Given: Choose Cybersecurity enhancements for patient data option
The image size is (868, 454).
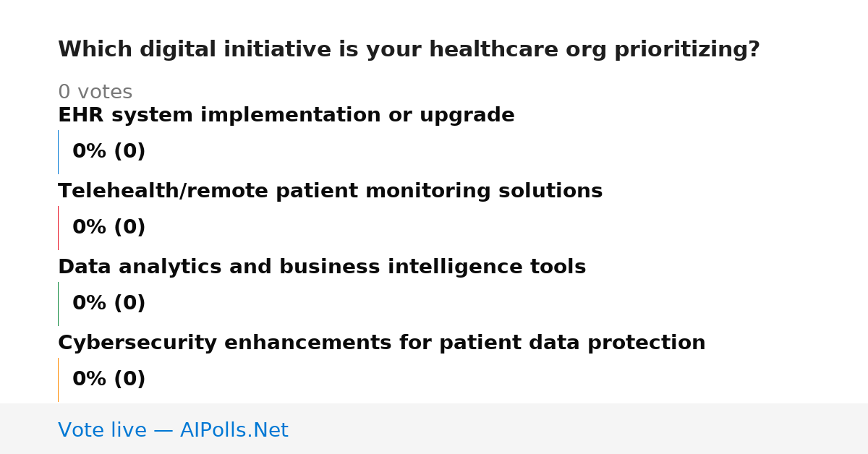Looking at the screenshot, I should [382, 343].
